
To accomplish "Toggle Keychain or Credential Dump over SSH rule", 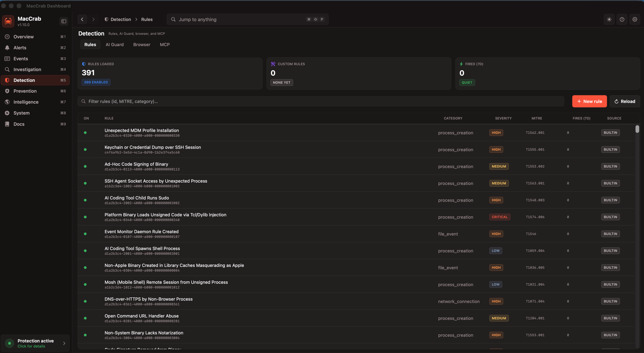I will pos(85,149).
